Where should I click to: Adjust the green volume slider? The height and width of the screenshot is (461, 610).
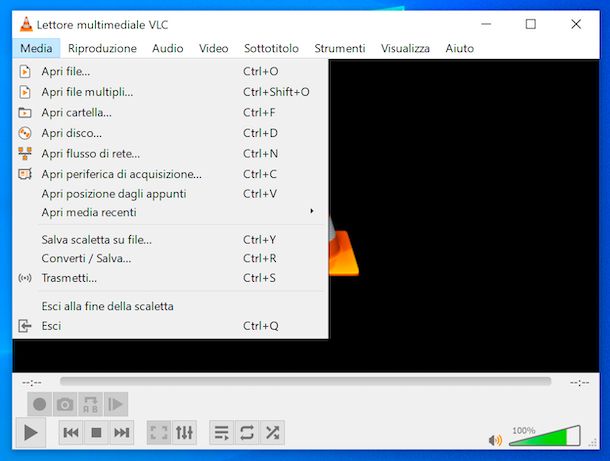click(545, 436)
